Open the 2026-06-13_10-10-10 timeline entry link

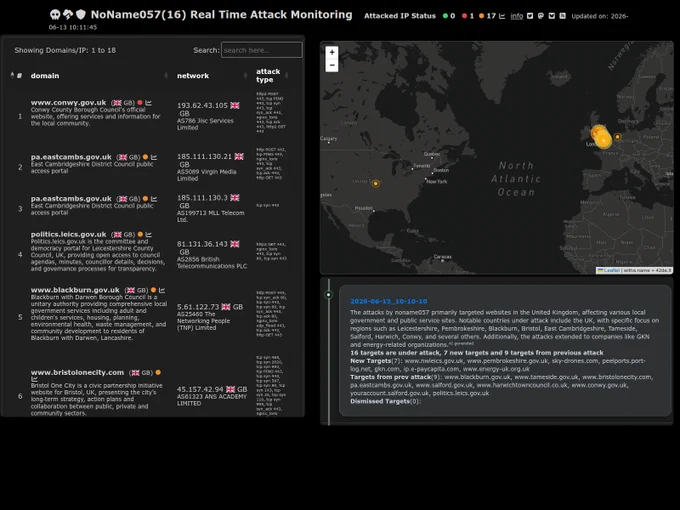coord(389,301)
